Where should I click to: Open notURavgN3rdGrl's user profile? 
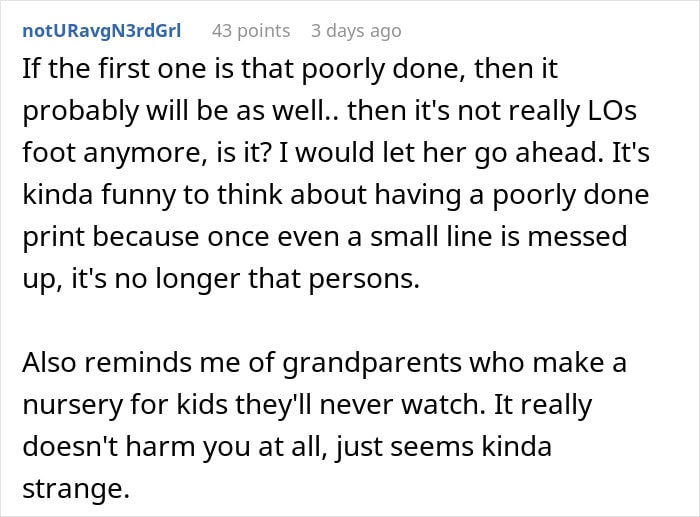102,31
